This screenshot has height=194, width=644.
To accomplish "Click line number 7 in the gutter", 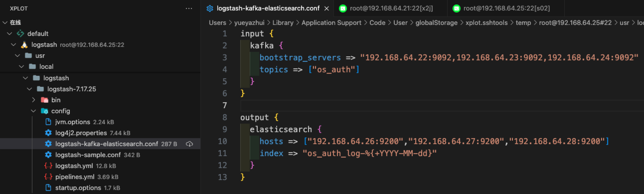I will (224, 105).
